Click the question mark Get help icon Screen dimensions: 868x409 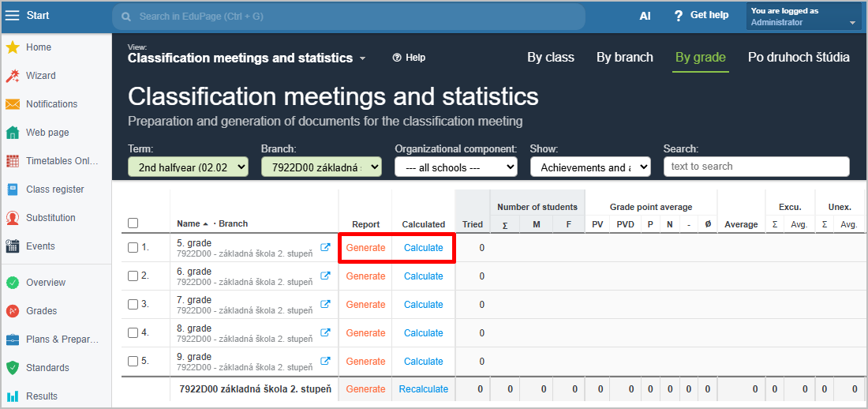(678, 16)
